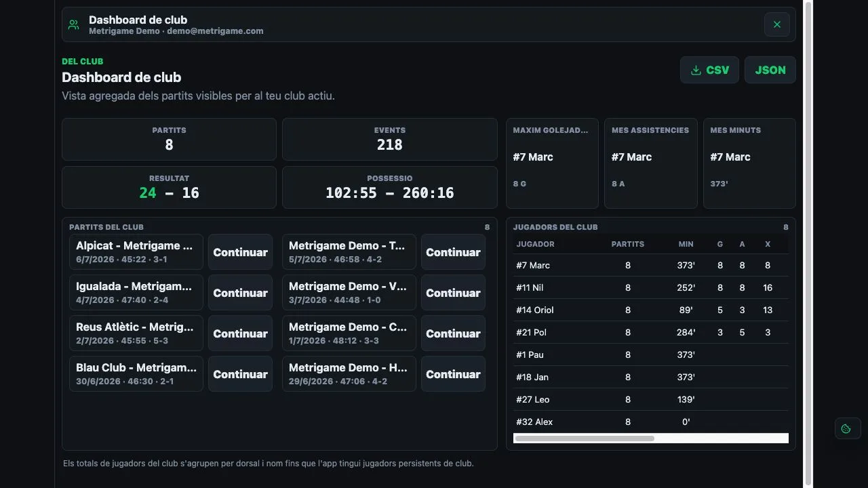Click the PARTITS DEL CLUB heading
The width and height of the screenshot is (868, 488).
point(106,227)
